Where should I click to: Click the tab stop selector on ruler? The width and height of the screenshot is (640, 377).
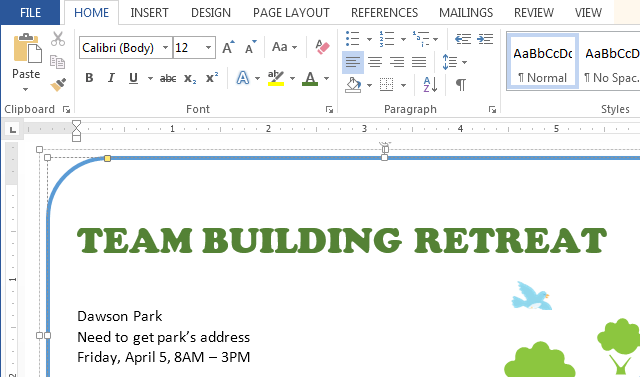(x=13, y=129)
